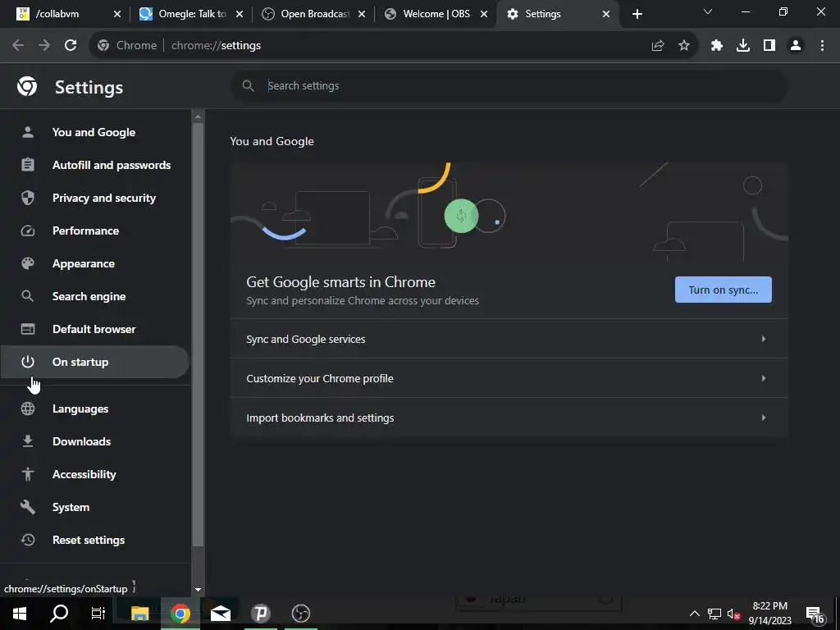The image size is (840, 630).
Task: Show hidden system tray icons
Action: coord(694,614)
